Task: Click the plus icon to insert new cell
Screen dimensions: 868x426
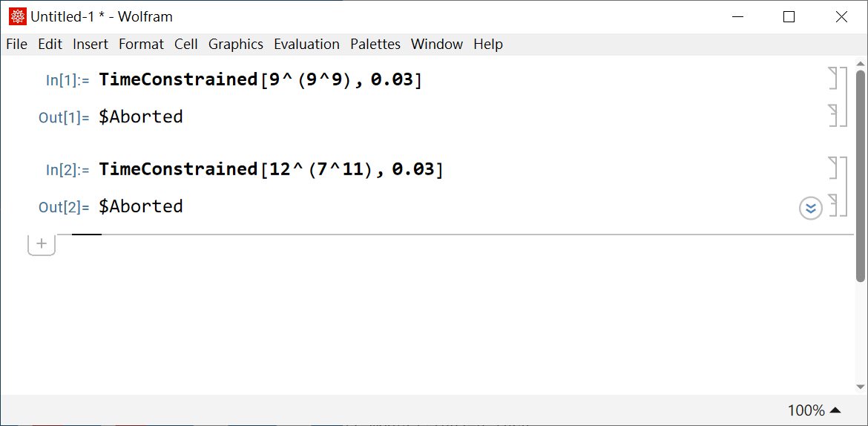Action: [42, 243]
